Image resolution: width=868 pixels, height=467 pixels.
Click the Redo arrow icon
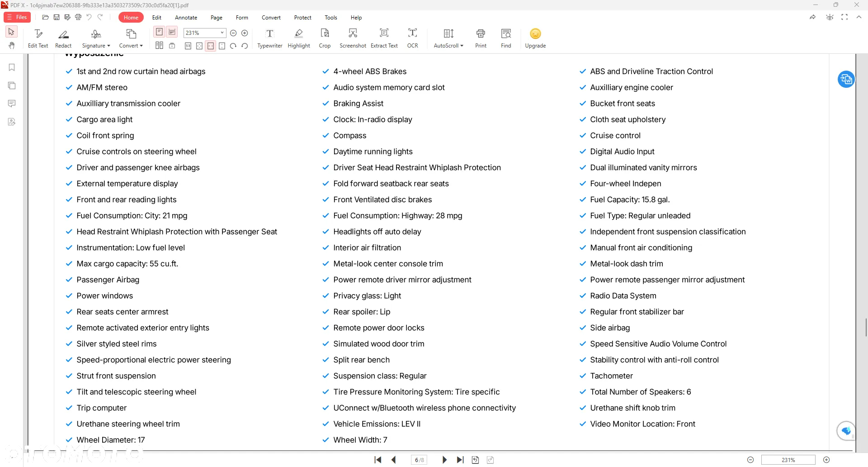tap(100, 17)
